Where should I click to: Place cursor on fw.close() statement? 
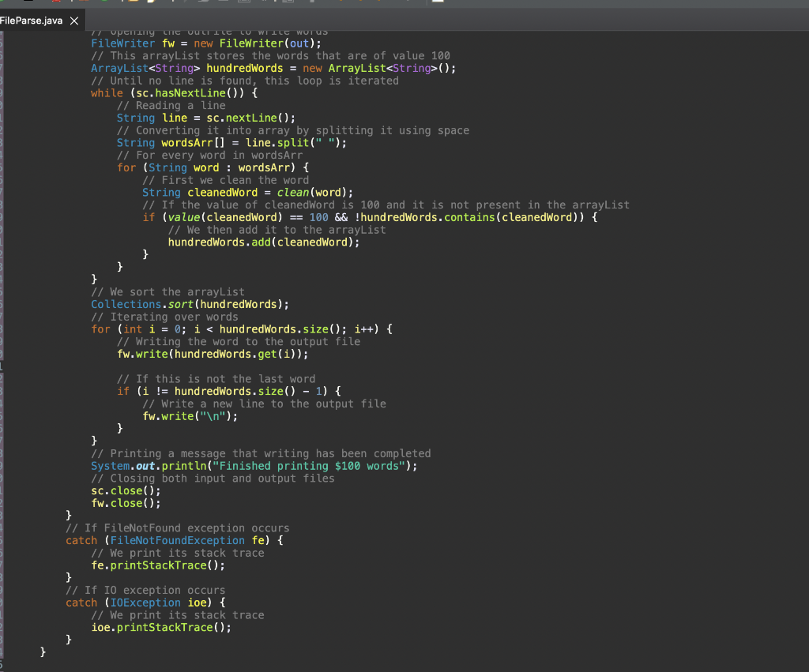(126, 503)
